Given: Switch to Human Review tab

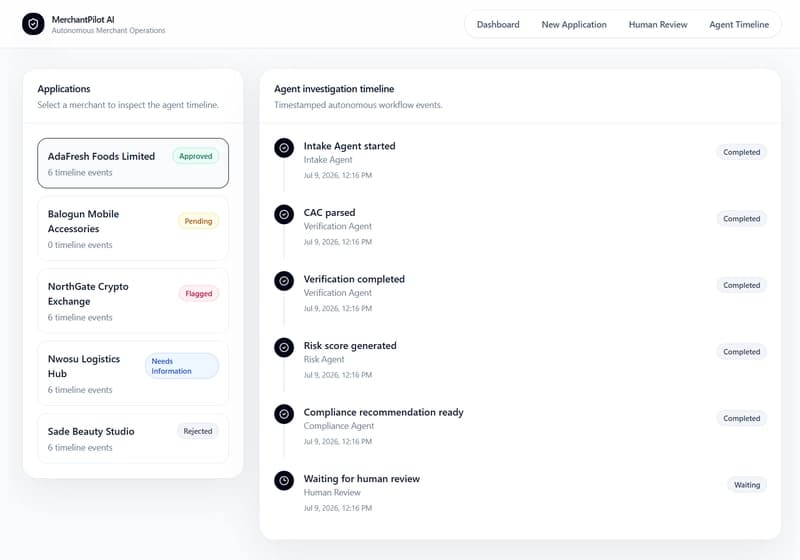Looking at the screenshot, I should tap(658, 24).
